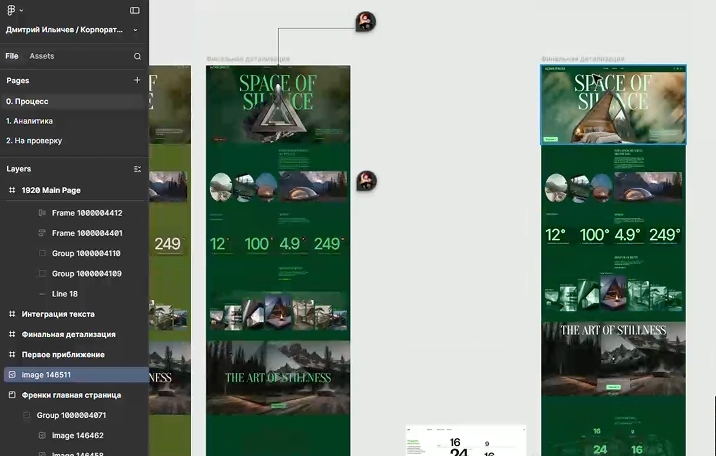The width and height of the screenshot is (716, 456).
Task: Click frame icon of Первое приближение
Action: coord(12,355)
